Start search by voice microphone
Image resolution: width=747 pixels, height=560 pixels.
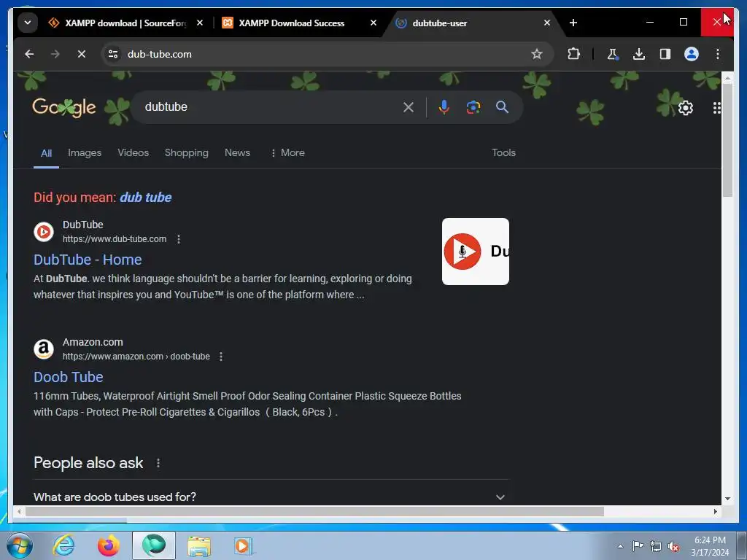(x=444, y=107)
